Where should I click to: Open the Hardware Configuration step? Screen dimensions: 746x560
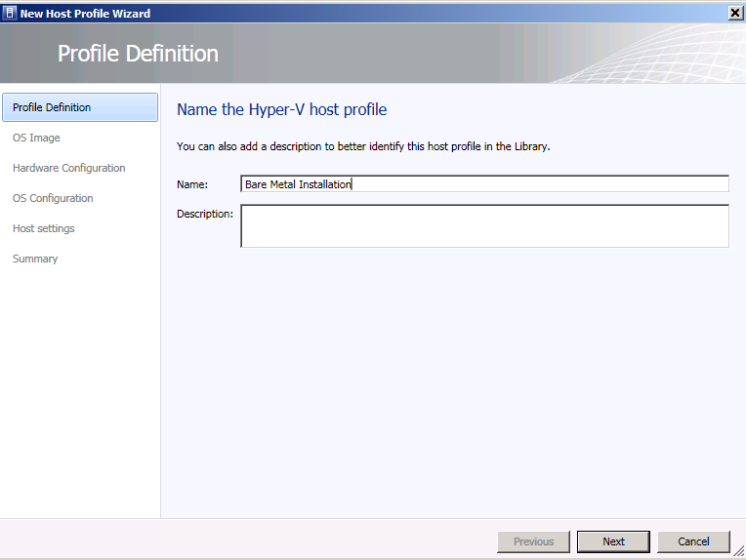click(x=68, y=168)
